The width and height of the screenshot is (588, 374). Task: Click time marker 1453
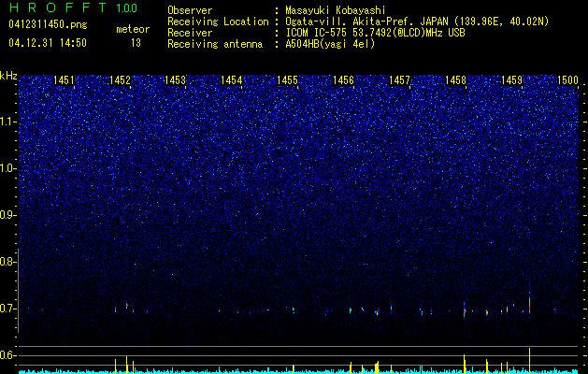tap(176, 80)
